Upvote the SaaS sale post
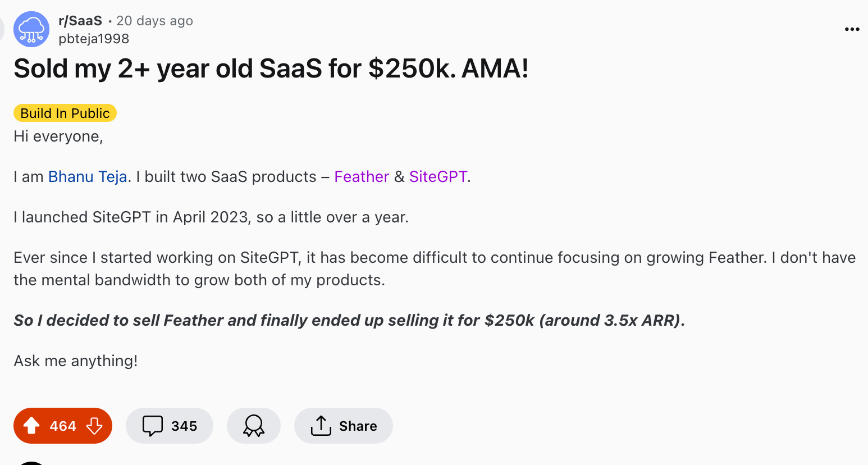868x465 pixels. tap(31, 426)
